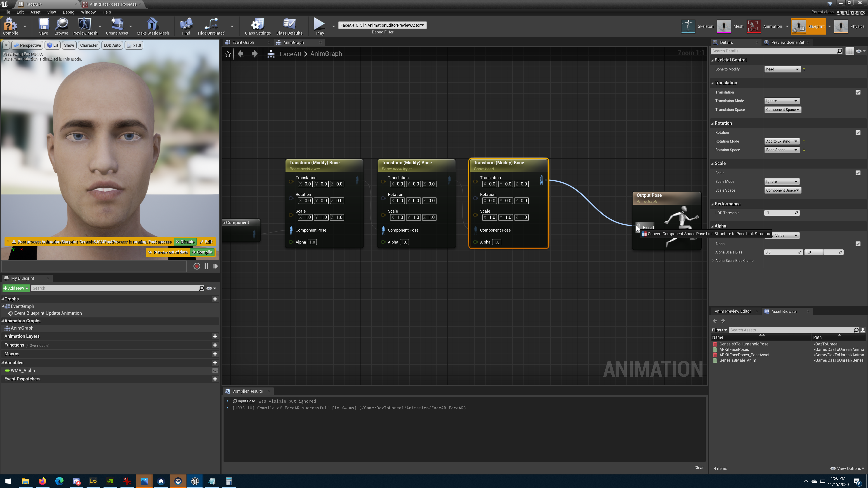This screenshot has width=868, height=488.
Task: Click Make Static Mesh icon
Action: [x=153, y=26]
